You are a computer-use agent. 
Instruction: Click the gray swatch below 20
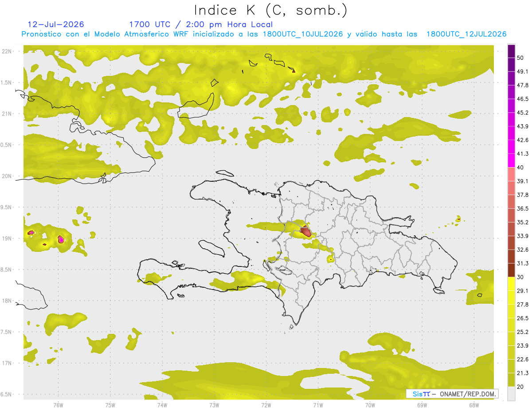[x=511, y=394]
